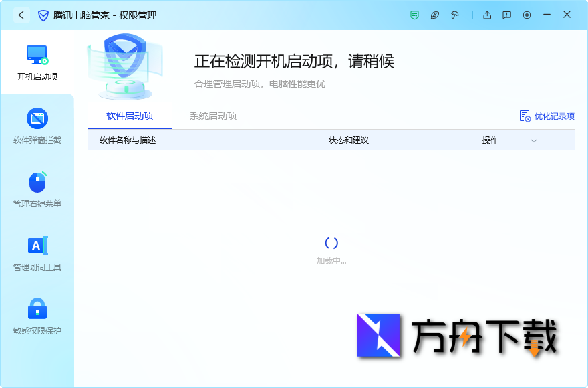Viewport: 588px width, 388px height.
Task: Open the 优化记录项 history with its icon
Action: (525, 115)
